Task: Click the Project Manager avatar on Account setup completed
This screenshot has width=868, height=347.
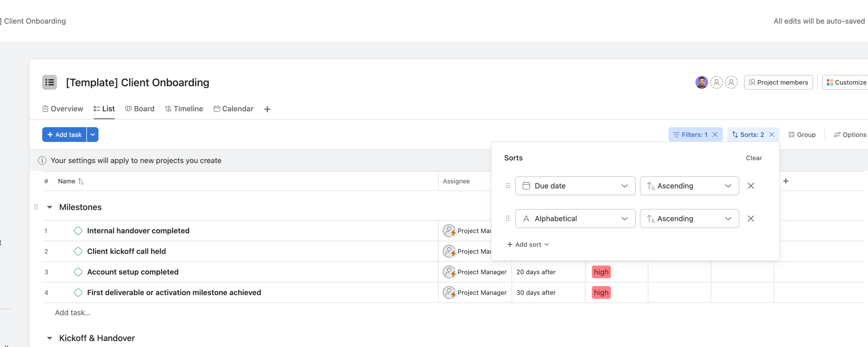Action: click(x=450, y=272)
